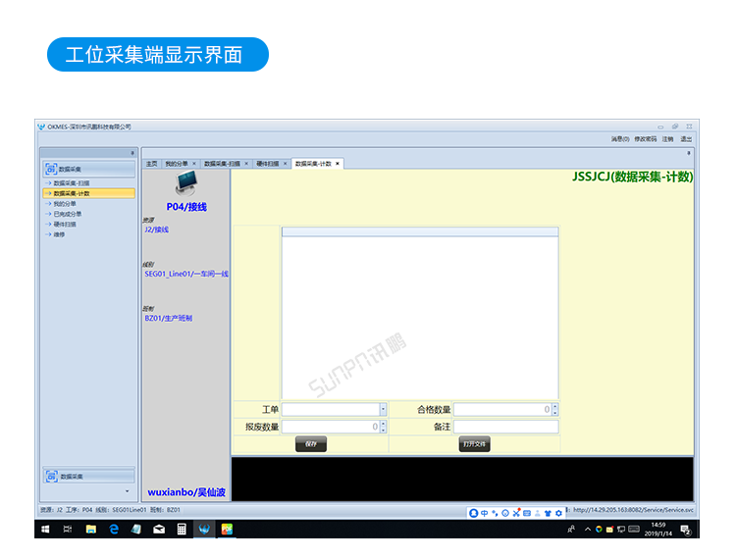
Task: Click the 数据采集 panel header icon
Action: tap(51, 169)
